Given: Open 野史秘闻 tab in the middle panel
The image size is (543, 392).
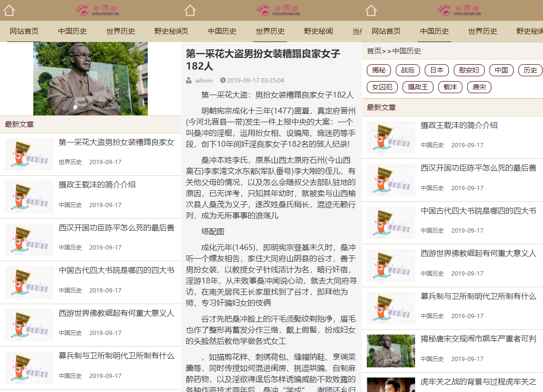Looking at the screenshot, I should (x=318, y=31).
